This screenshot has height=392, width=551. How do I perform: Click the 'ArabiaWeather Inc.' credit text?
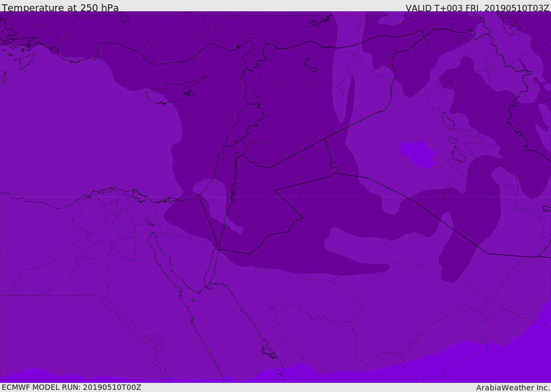tap(512, 388)
